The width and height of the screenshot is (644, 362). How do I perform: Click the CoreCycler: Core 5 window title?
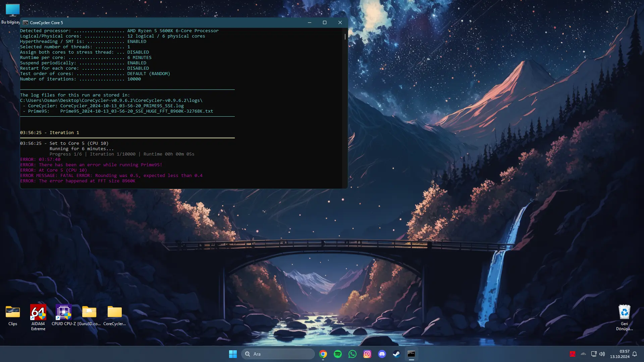point(46,23)
